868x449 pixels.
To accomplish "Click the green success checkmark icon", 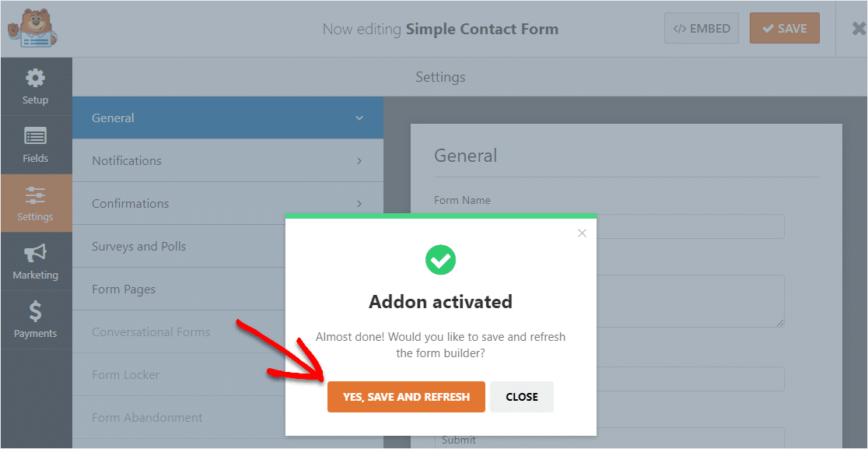I will [x=440, y=260].
